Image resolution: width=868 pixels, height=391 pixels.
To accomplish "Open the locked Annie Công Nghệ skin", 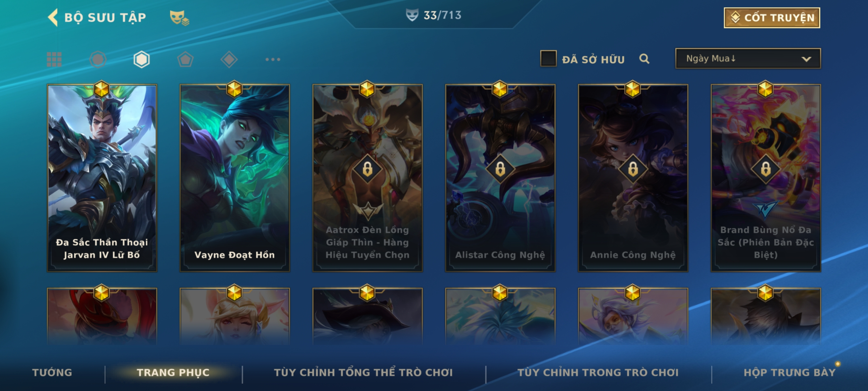I will click(633, 178).
